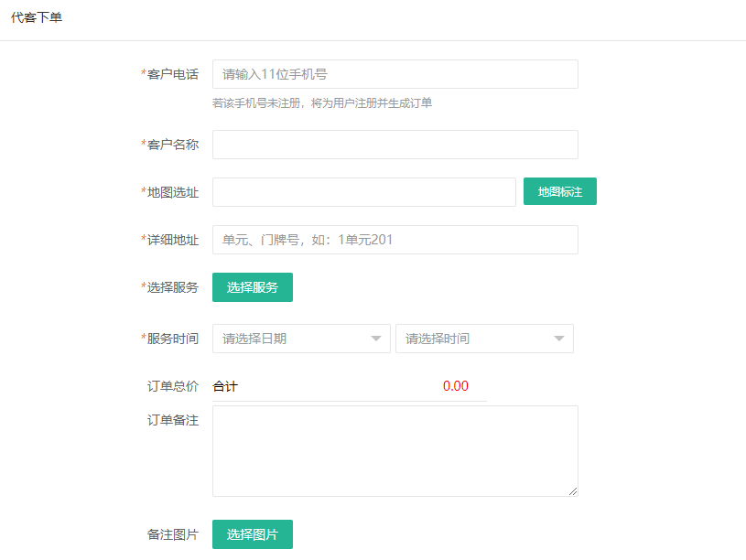Click the 代客下单 page title
The image size is (746, 560).
click(37, 16)
